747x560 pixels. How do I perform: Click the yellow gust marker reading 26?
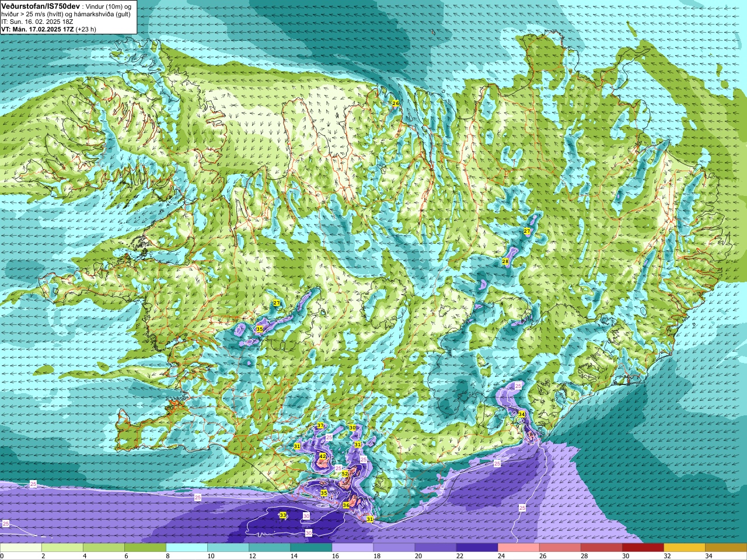pos(395,103)
